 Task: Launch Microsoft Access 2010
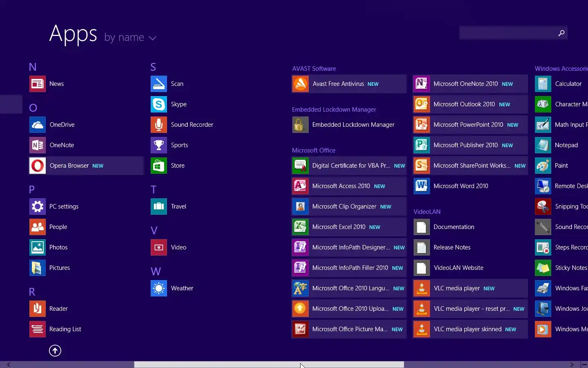[349, 186]
